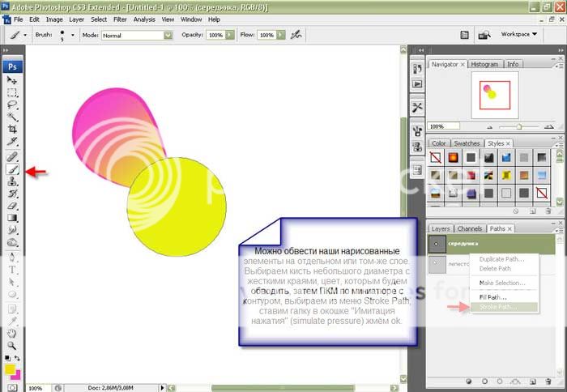
Task: Click the yellow foreground color swatch
Action: (x=11, y=369)
